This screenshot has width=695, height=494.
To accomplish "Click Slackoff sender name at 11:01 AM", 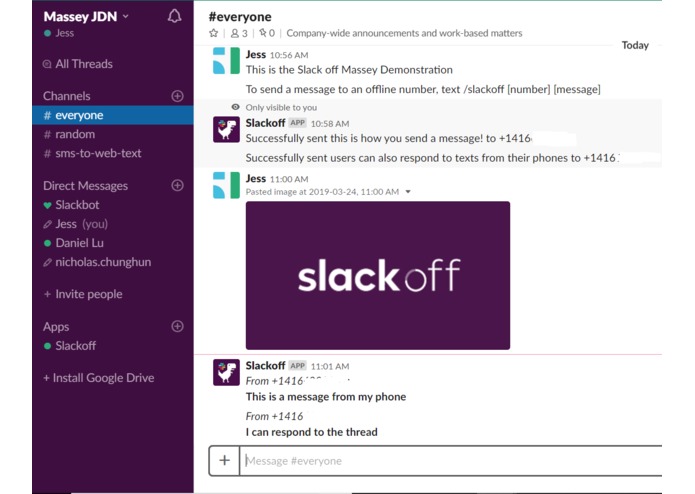I will [x=265, y=366].
